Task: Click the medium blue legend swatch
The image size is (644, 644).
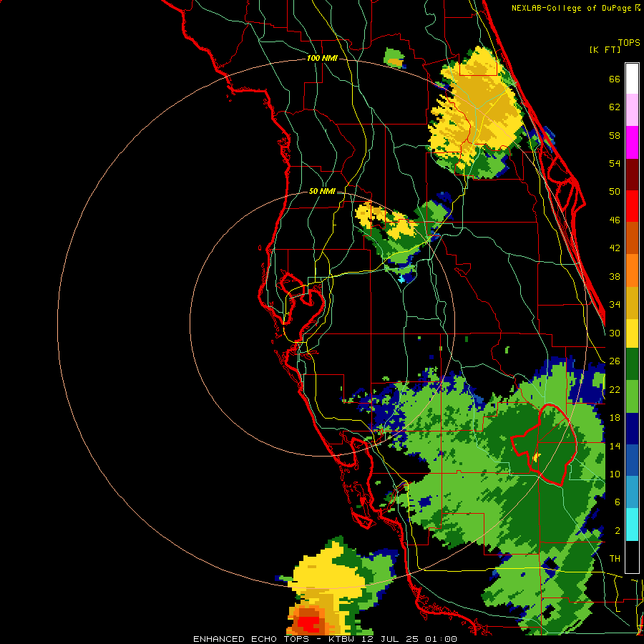Action: click(x=632, y=461)
